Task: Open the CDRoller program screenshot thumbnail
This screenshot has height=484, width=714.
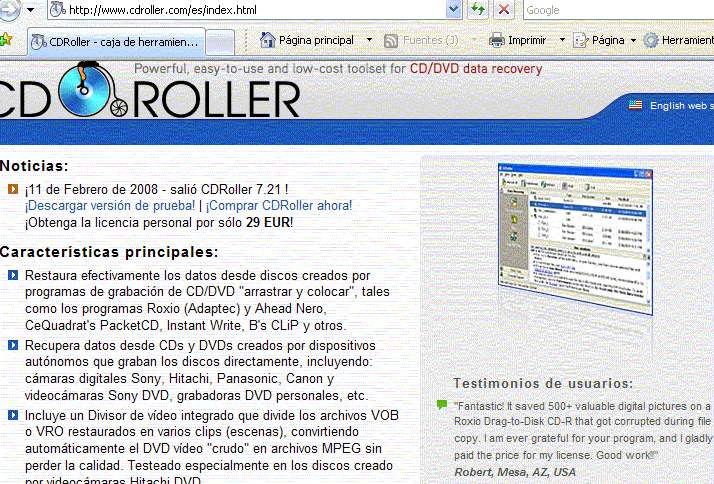Action: (x=576, y=238)
